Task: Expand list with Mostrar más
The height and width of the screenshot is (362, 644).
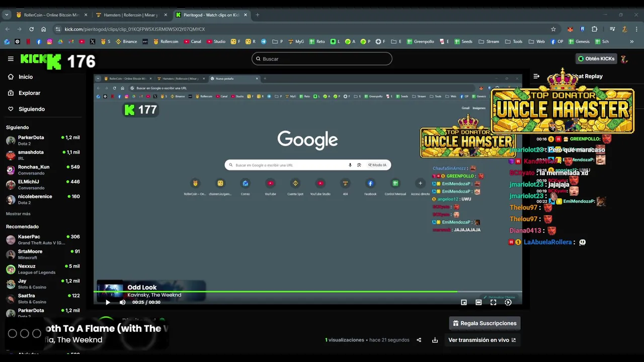Action: pyautogui.click(x=18, y=214)
